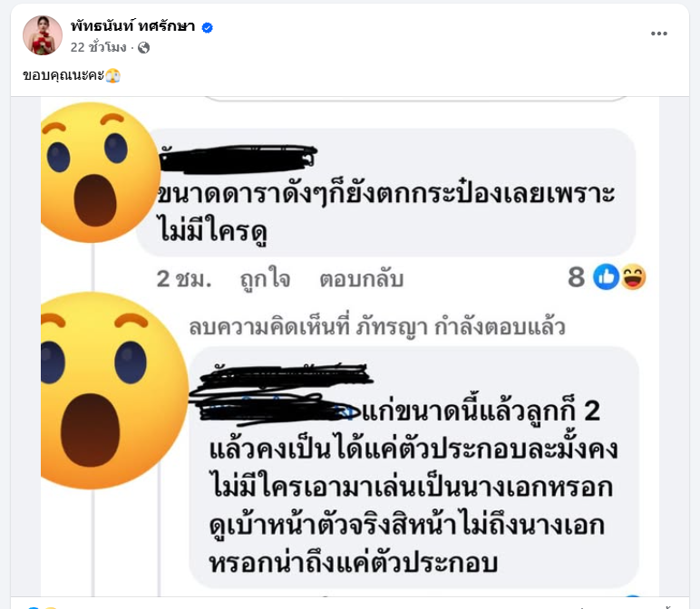Click the ลบความคิดเห็นที่ ภัทรญา กำลังตอบแล้ว notice

click(377, 327)
